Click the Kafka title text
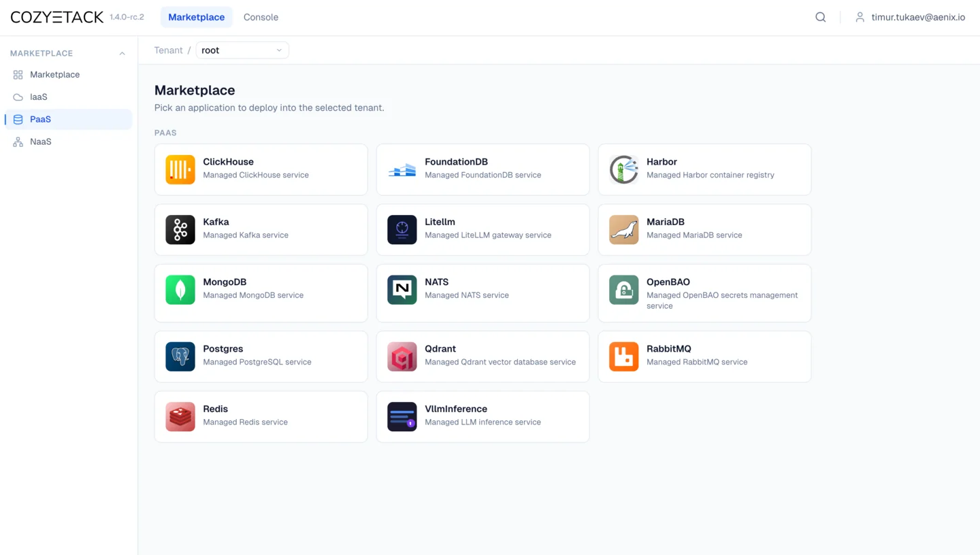The width and height of the screenshot is (980, 555). (216, 222)
